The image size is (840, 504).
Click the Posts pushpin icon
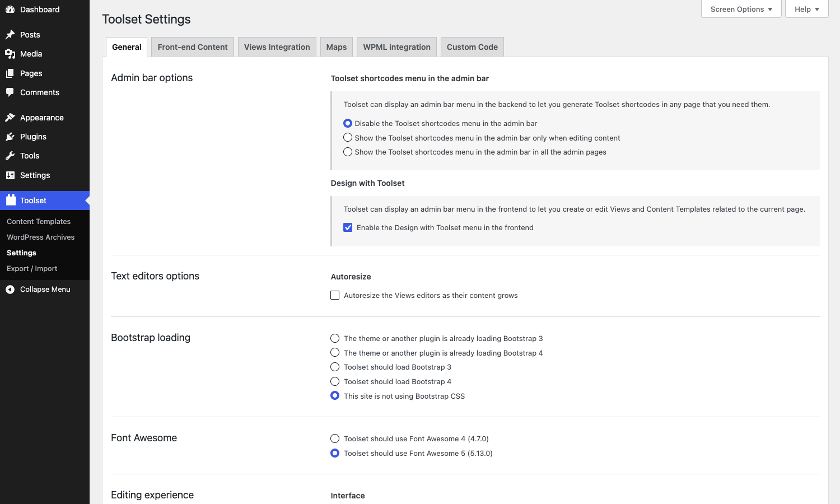10,35
